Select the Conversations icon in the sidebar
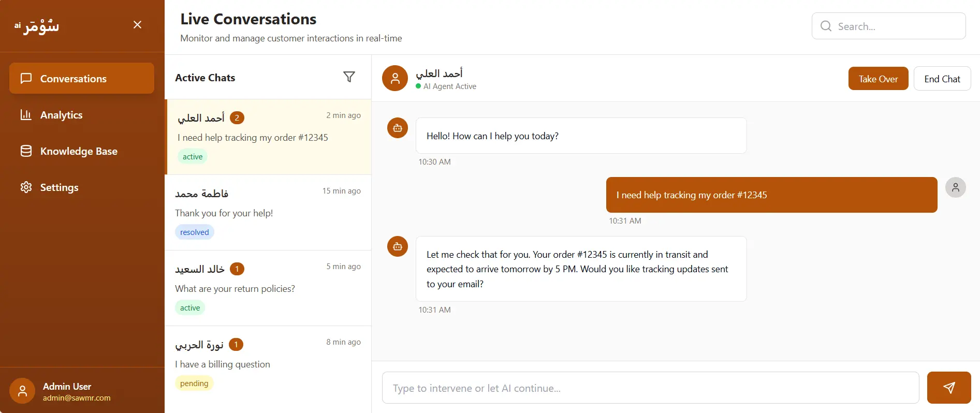Screen dimensions: 980x413 [26, 78]
